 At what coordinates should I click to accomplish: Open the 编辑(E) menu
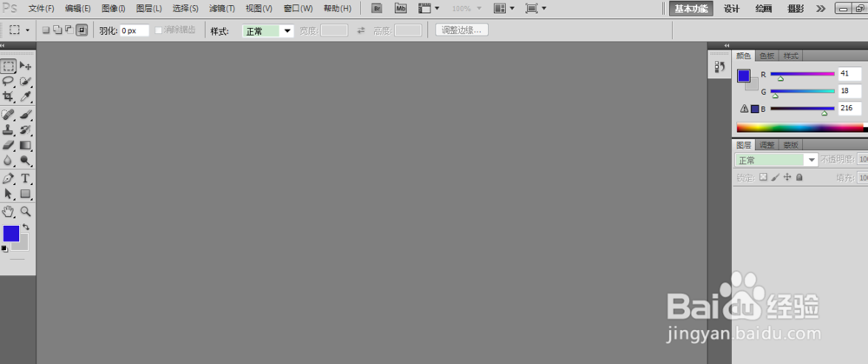click(x=77, y=9)
